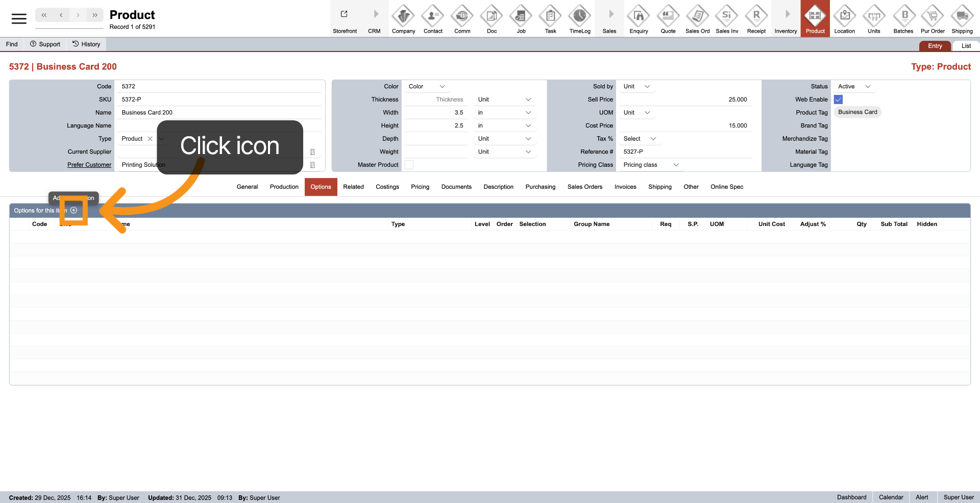This screenshot has width=980, height=503.
Task: Open the TimeLog clock icon
Action: (x=579, y=16)
